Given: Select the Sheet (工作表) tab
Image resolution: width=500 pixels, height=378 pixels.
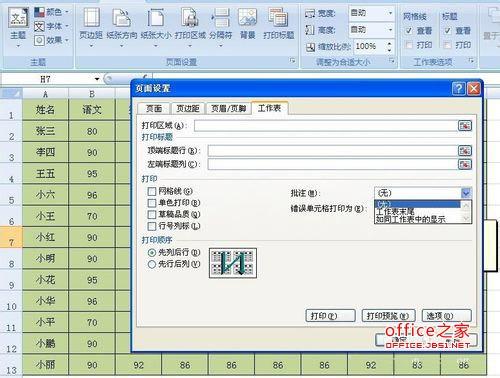Looking at the screenshot, I should [x=269, y=108].
